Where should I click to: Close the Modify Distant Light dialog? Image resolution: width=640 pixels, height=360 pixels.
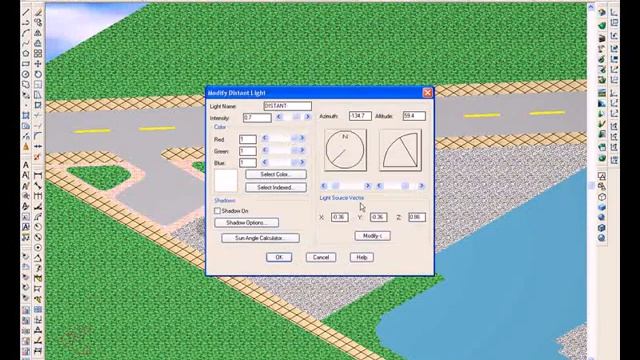pyautogui.click(x=427, y=93)
